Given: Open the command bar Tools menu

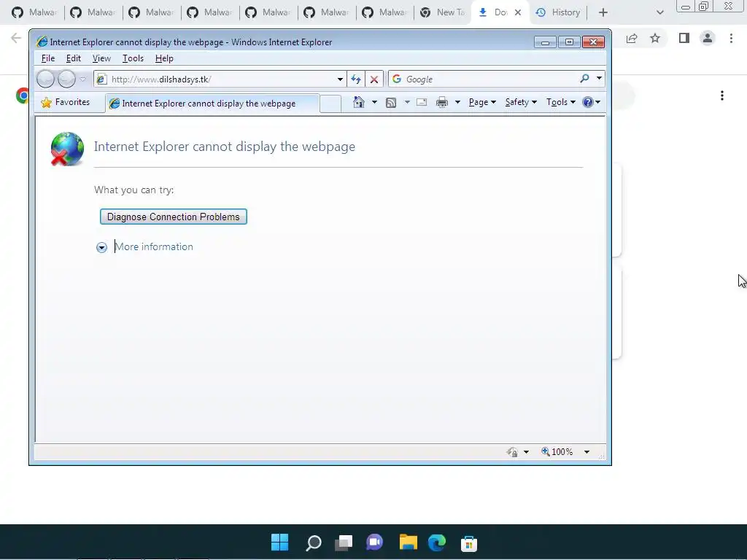Looking at the screenshot, I should [x=561, y=102].
